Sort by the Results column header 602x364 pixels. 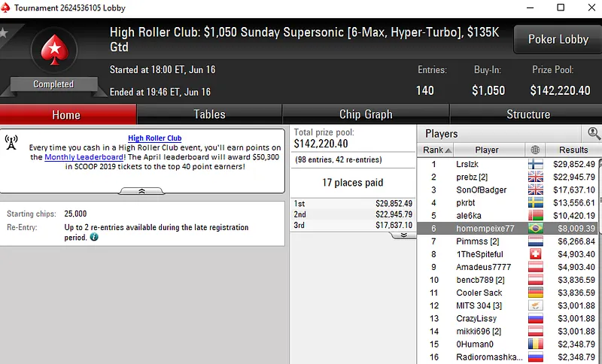[573, 150]
